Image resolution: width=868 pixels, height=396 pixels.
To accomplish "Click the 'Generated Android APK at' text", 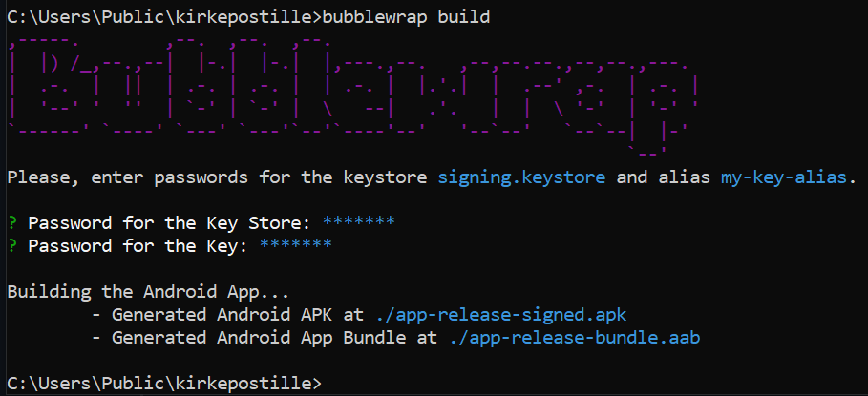I will pos(238,315).
